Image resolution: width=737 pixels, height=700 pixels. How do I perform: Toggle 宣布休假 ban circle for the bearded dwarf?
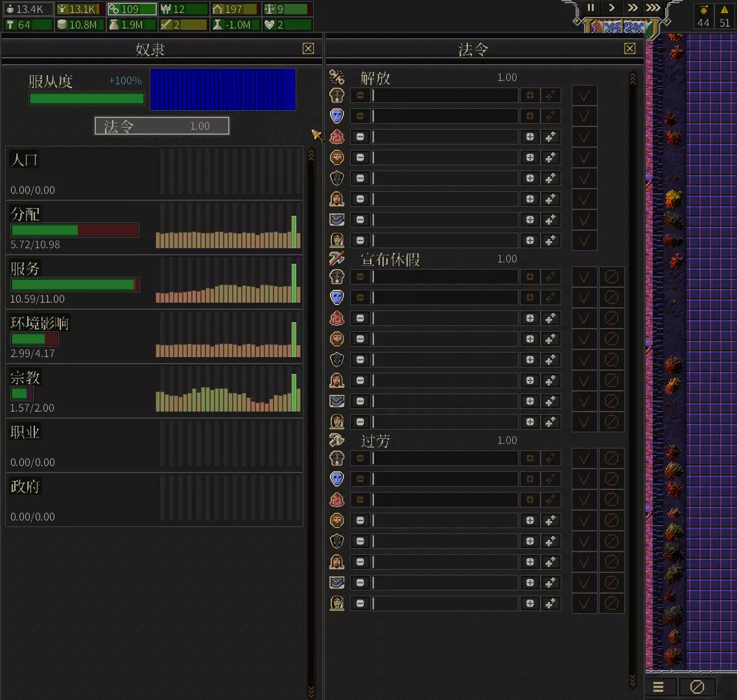click(x=611, y=339)
